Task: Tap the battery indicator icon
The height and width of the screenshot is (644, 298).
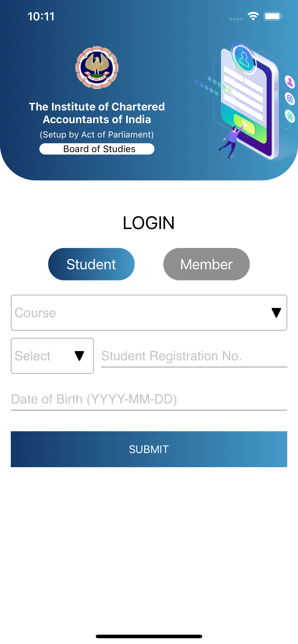Action: [x=273, y=16]
